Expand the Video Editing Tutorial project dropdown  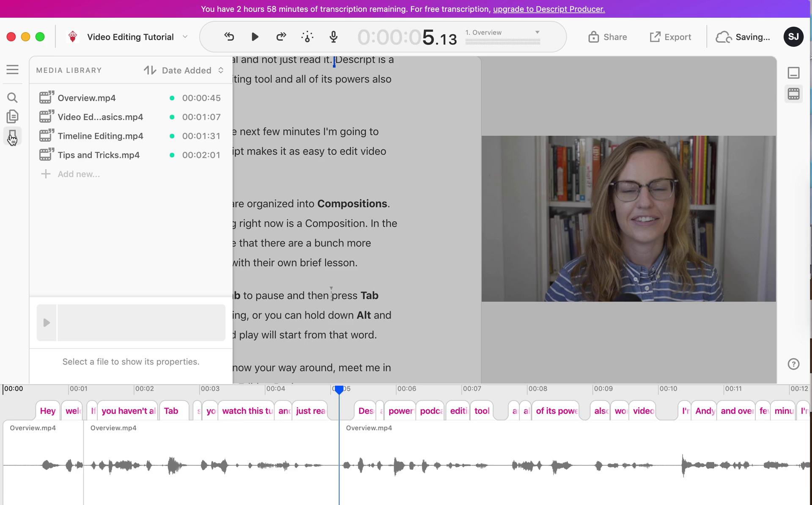185,37
